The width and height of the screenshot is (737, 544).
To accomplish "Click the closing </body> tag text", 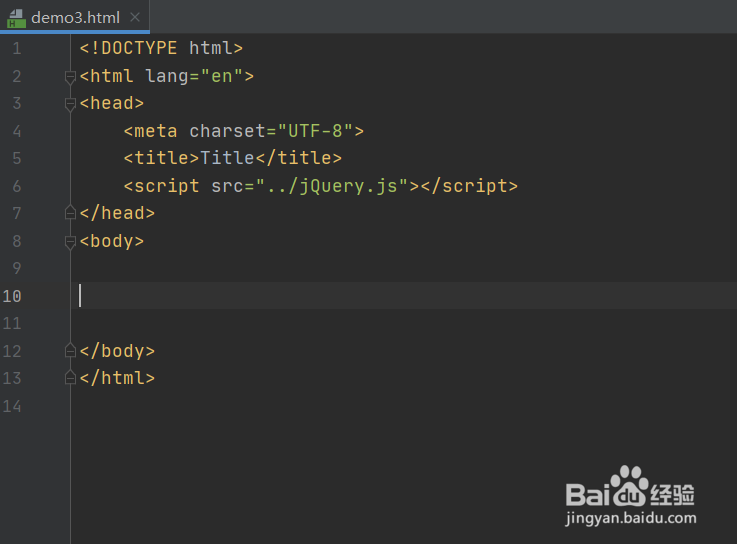I will point(117,351).
